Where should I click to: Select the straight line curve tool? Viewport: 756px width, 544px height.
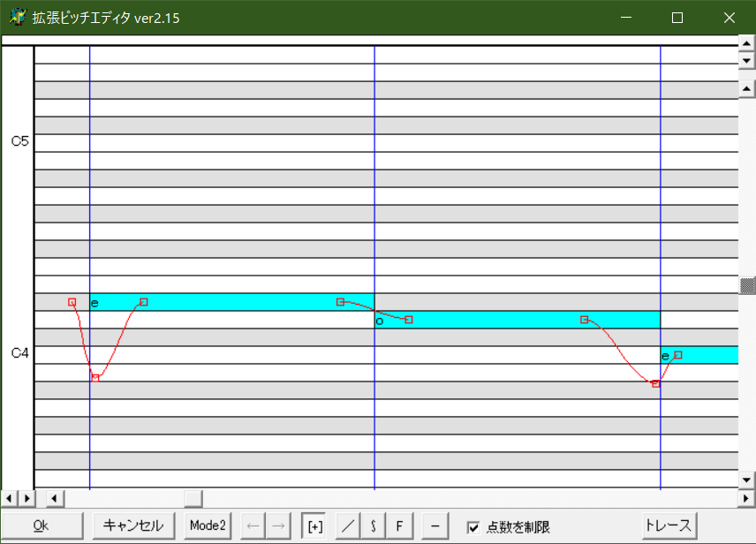[348, 525]
